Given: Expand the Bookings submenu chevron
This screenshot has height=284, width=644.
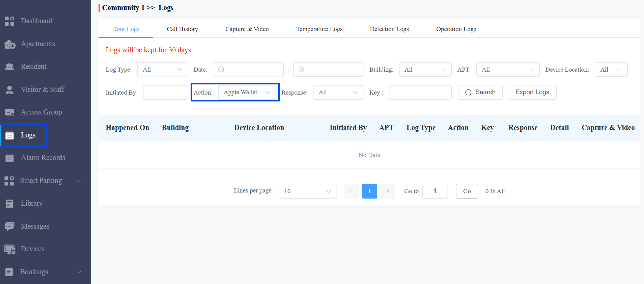Looking at the screenshot, I should pos(79,272).
